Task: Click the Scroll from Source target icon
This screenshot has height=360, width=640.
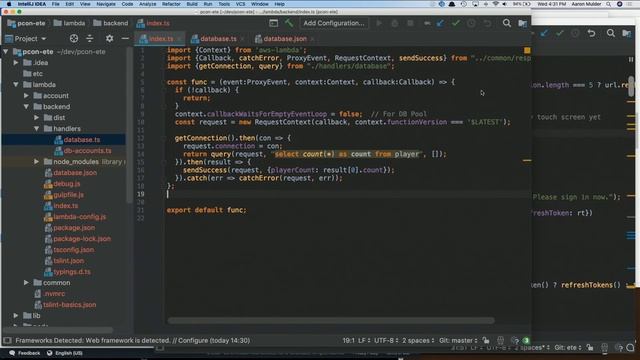Action: [74, 38]
